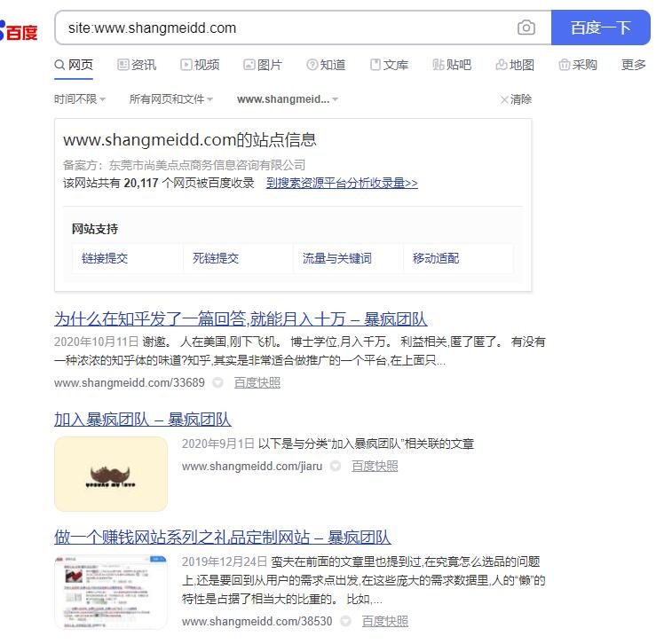
Task: Switch to the 贴吧 tab
Action: point(452,65)
